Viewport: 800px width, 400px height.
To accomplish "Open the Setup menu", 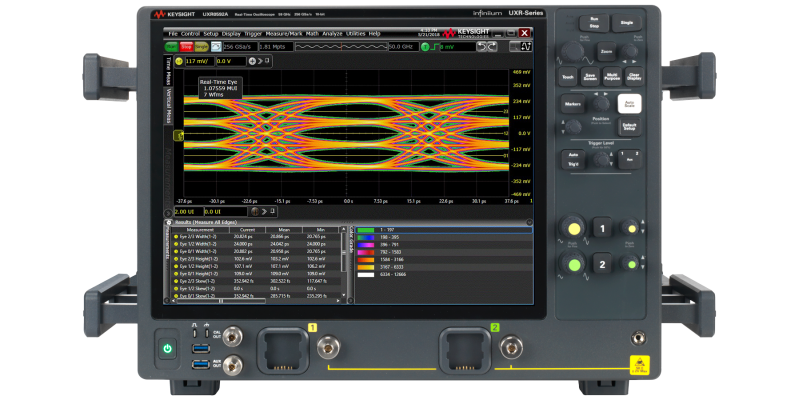I will [x=211, y=34].
